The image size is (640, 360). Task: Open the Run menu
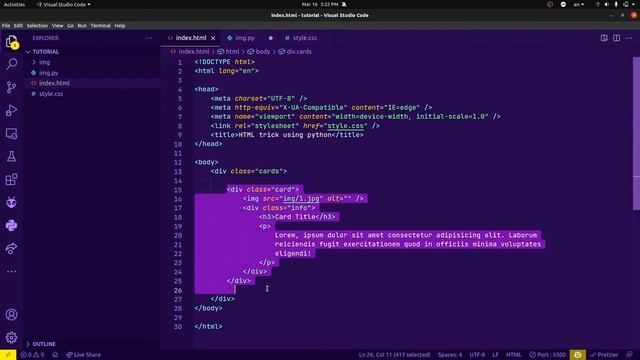[x=82, y=26]
